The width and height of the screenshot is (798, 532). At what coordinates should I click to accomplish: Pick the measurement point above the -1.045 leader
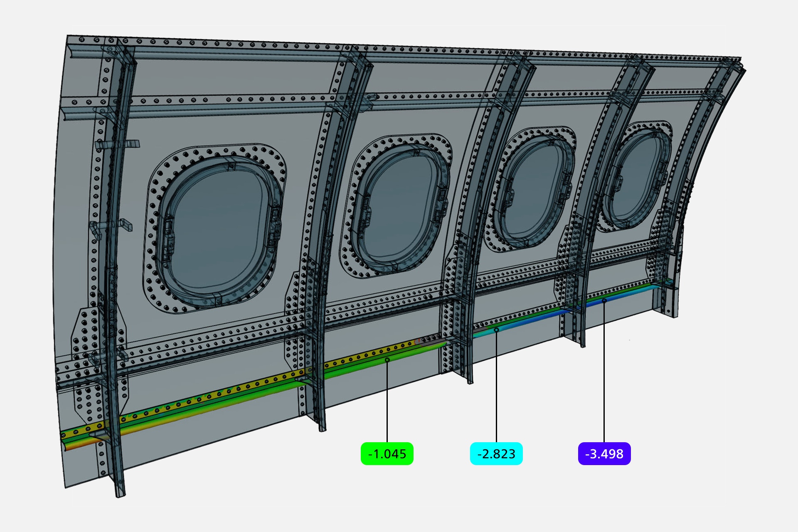[387, 360]
